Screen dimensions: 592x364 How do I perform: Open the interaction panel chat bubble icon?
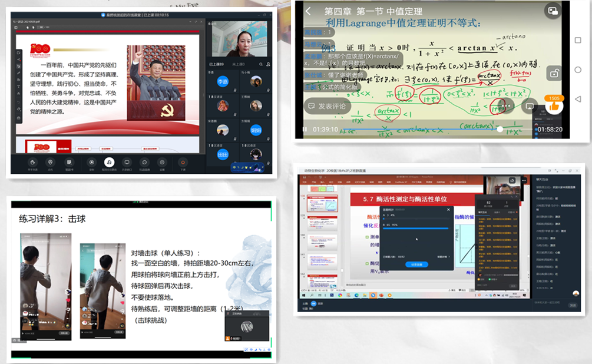point(144,163)
